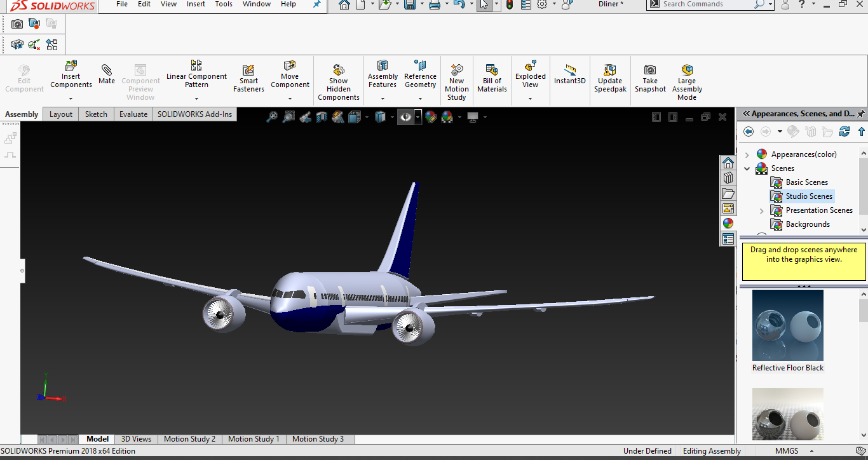Toggle the Select cursor tool
This screenshot has height=460, width=868.
coord(484,4)
